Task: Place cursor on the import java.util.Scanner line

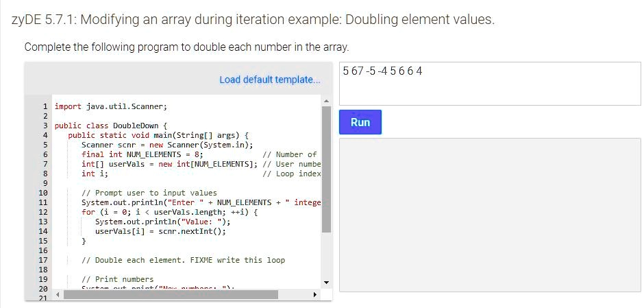Action: [x=110, y=106]
